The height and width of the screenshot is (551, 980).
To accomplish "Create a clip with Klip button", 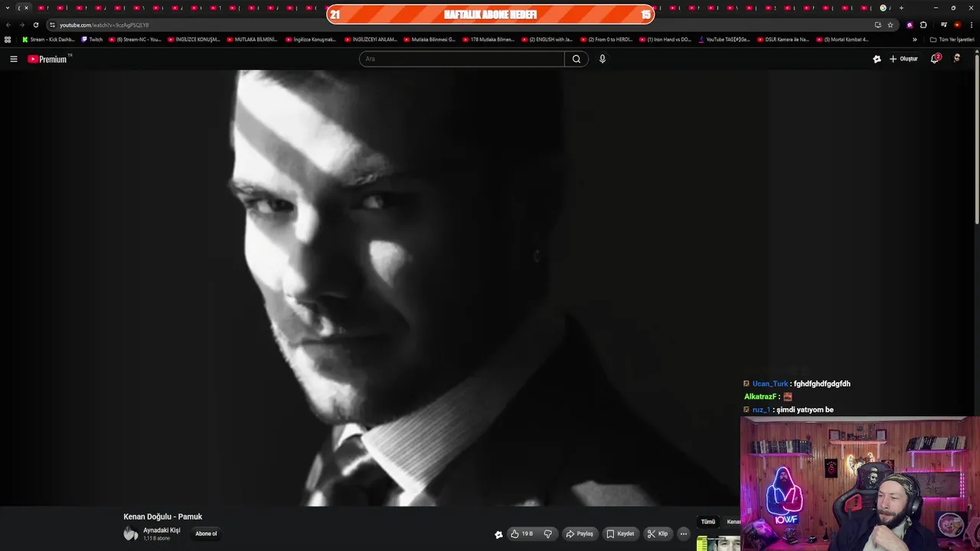I will click(x=658, y=534).
